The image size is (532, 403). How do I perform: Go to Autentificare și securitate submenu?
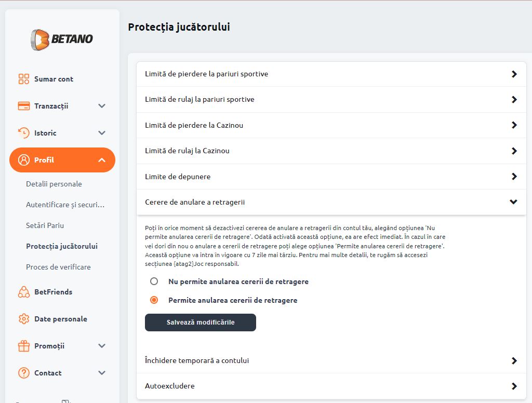click(x=65, y=205)
